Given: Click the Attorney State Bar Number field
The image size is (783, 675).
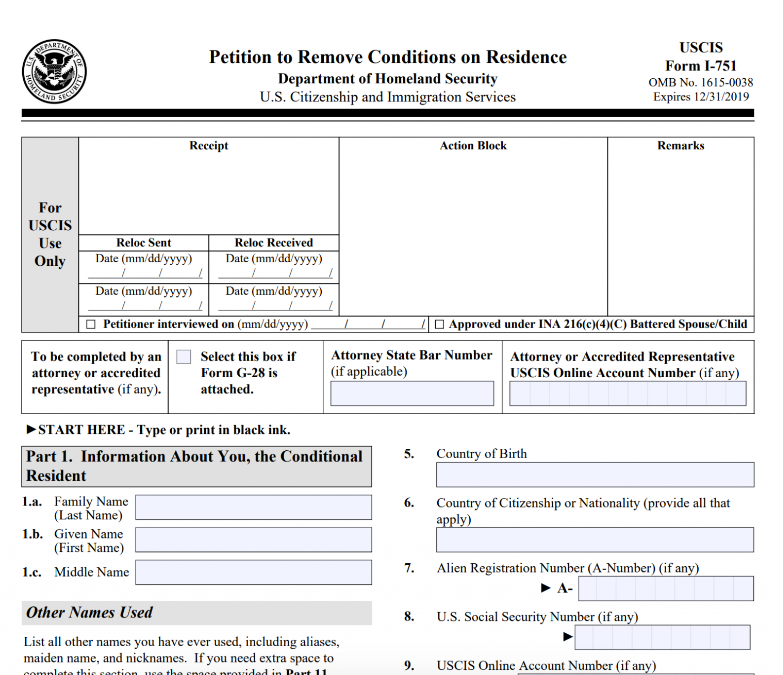Looking at the screenshot, I should (412, 393).
